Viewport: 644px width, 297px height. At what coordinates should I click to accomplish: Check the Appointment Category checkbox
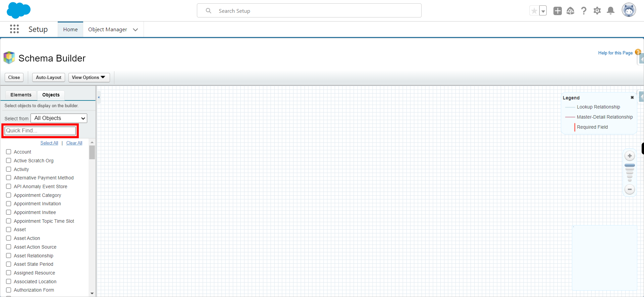tap(9, 195)
